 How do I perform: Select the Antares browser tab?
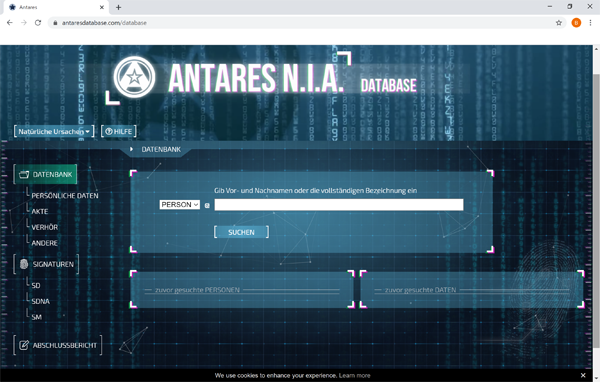pos(55,7)
